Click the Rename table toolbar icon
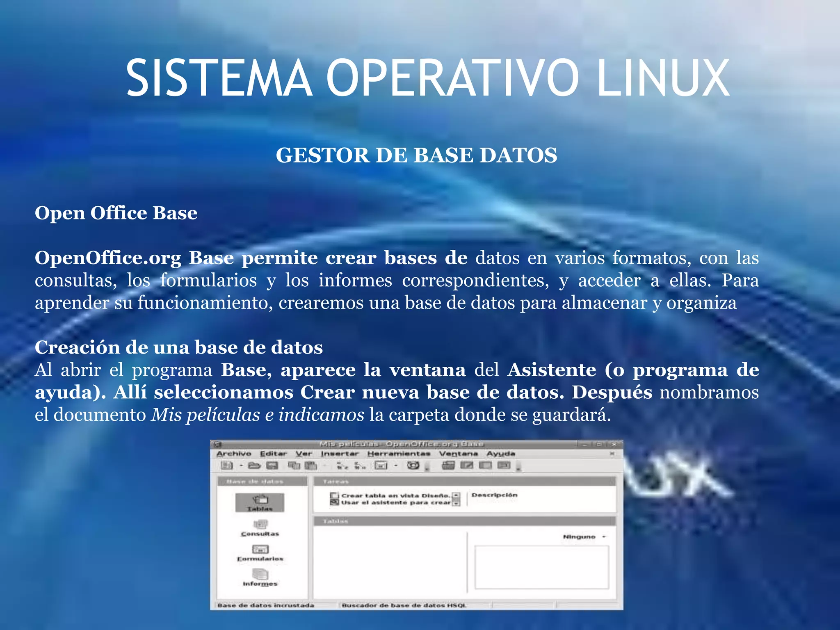Image resolution: width=840 pixels, height=630 pixels. 504,465
